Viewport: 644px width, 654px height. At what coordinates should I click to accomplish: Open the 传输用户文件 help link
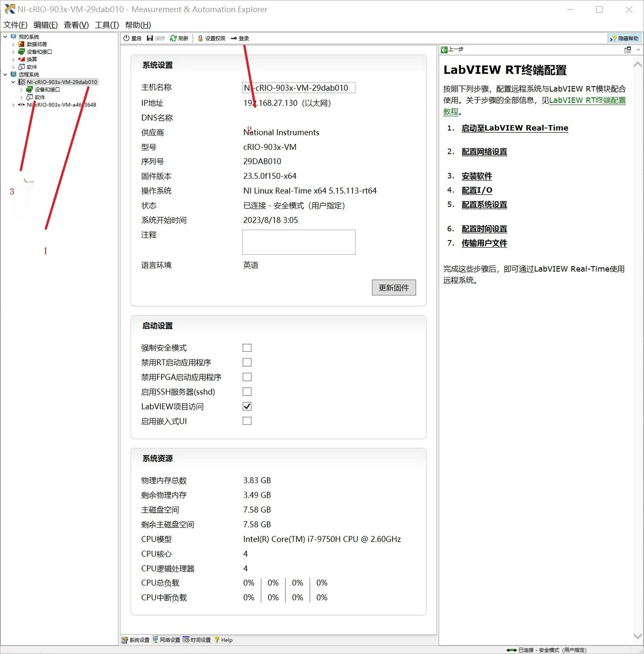point(484,243)
